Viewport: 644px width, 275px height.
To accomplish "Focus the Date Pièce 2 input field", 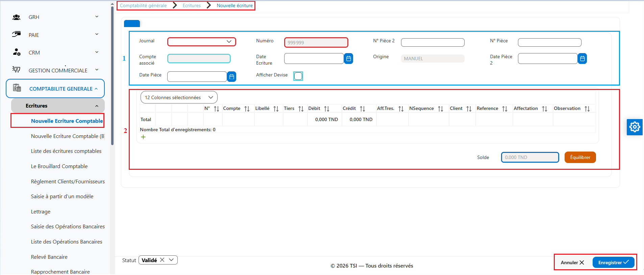I will (x=548, y=59).
